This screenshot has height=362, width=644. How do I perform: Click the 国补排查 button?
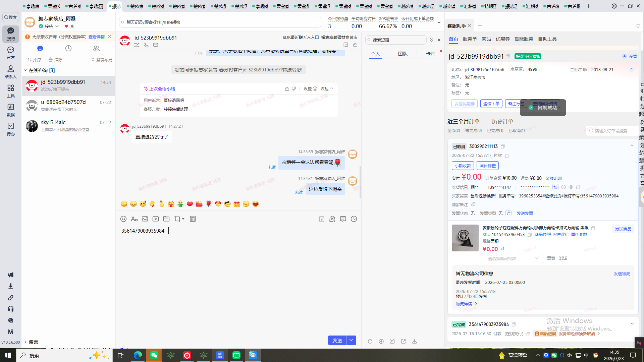coord(488,166)
